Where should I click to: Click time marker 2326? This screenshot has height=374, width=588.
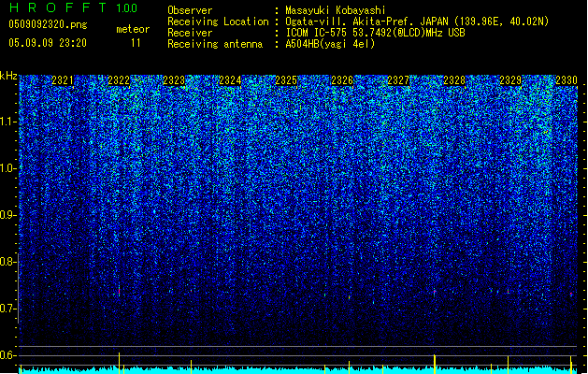(342, 80)
